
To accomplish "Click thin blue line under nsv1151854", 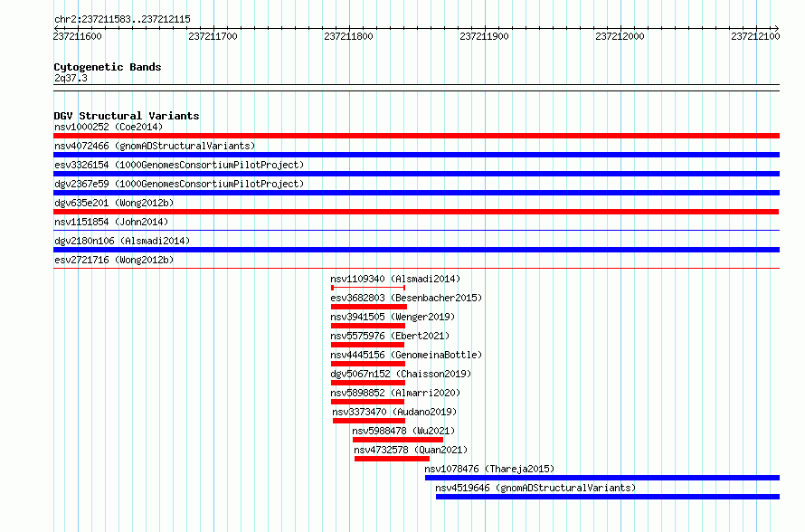I will coord(416,231).
